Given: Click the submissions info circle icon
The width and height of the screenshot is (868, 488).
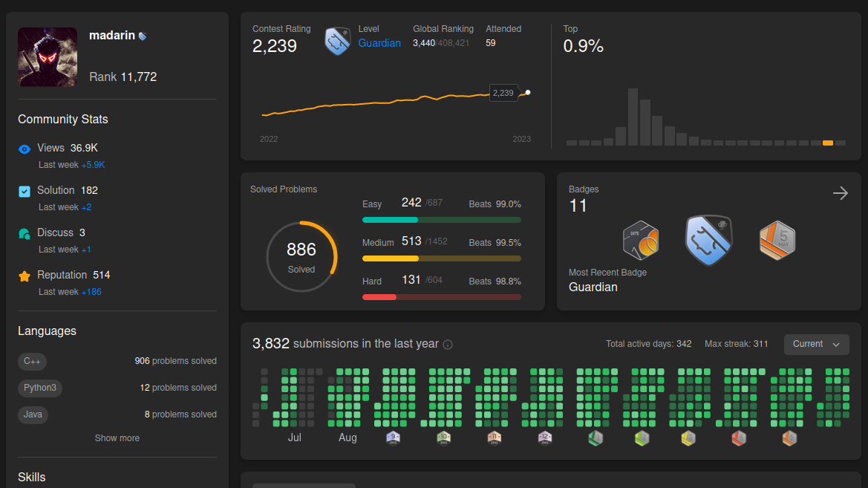Looking at the screenshot, I should pos(448,345).
